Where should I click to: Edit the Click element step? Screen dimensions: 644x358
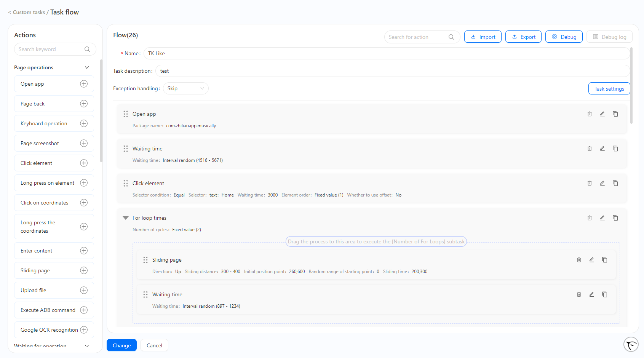pos(602,183)
